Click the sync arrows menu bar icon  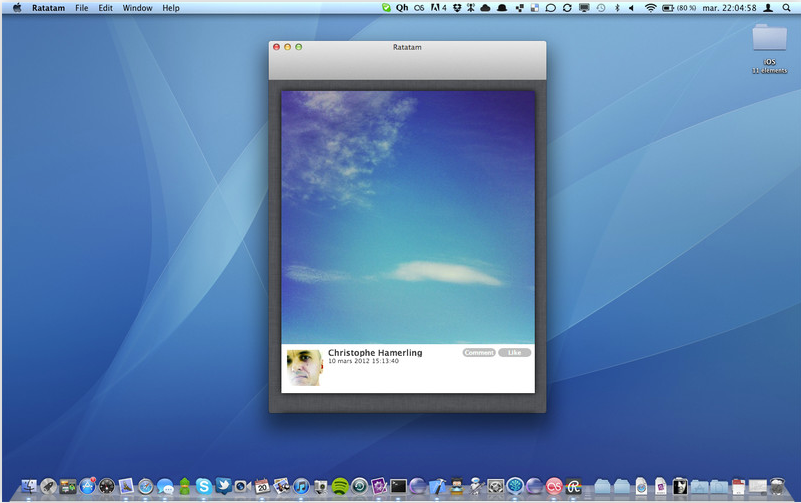pyautogui.click(x=567, y=8)
